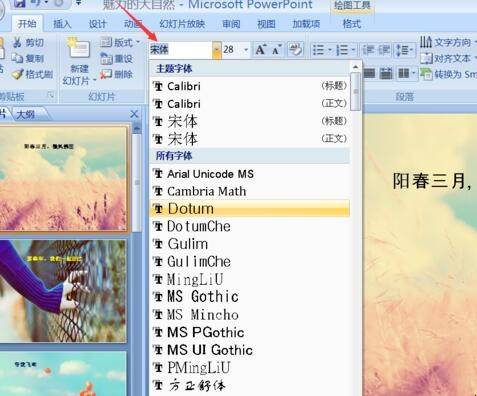Click the bullet list icon

coord(318,50)
